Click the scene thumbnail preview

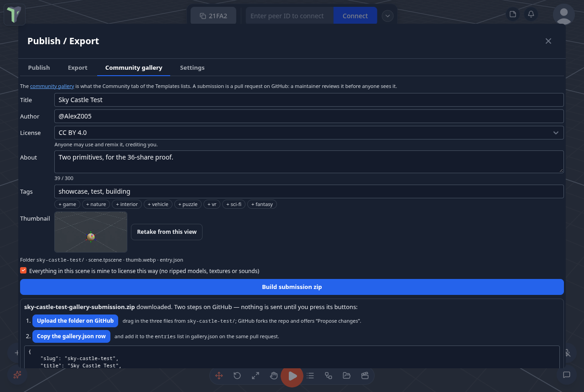coord(91,232)
